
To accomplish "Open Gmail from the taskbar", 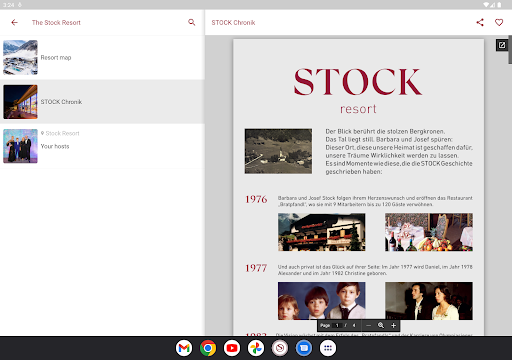I will (x=184, y=348).
